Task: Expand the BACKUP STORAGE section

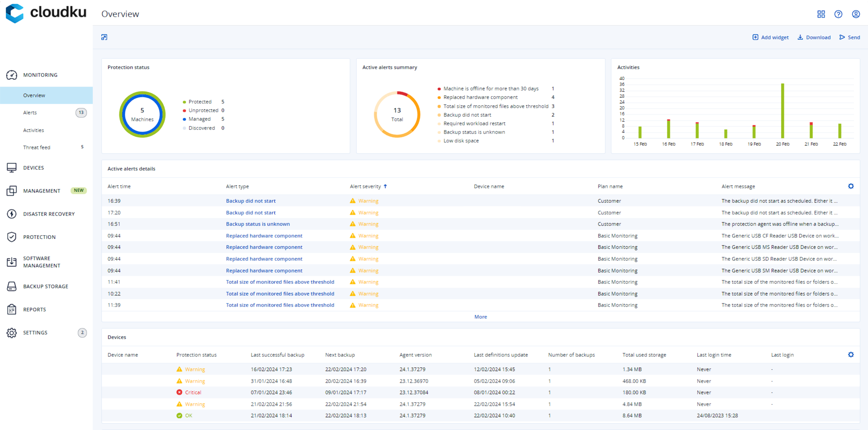Action: tap(45, 286)
